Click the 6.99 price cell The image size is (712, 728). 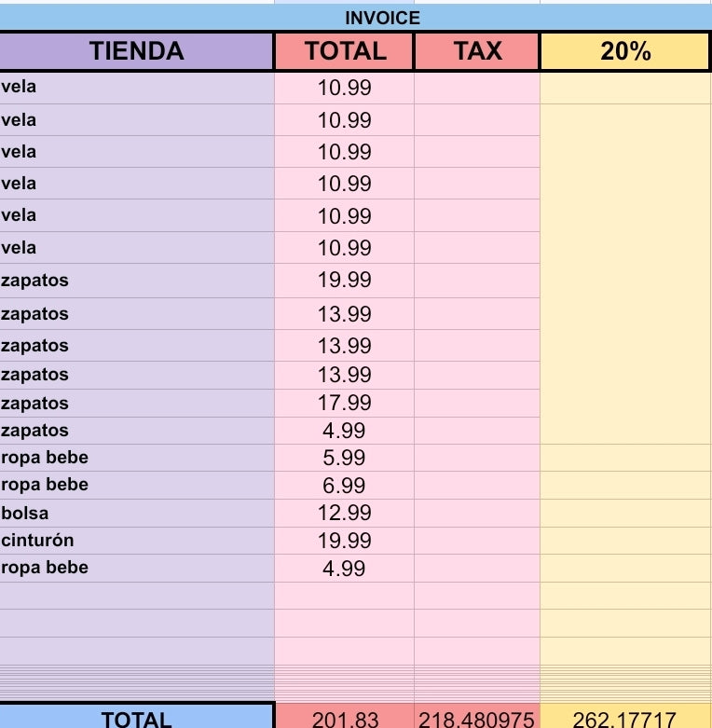[x=345, y=486]
